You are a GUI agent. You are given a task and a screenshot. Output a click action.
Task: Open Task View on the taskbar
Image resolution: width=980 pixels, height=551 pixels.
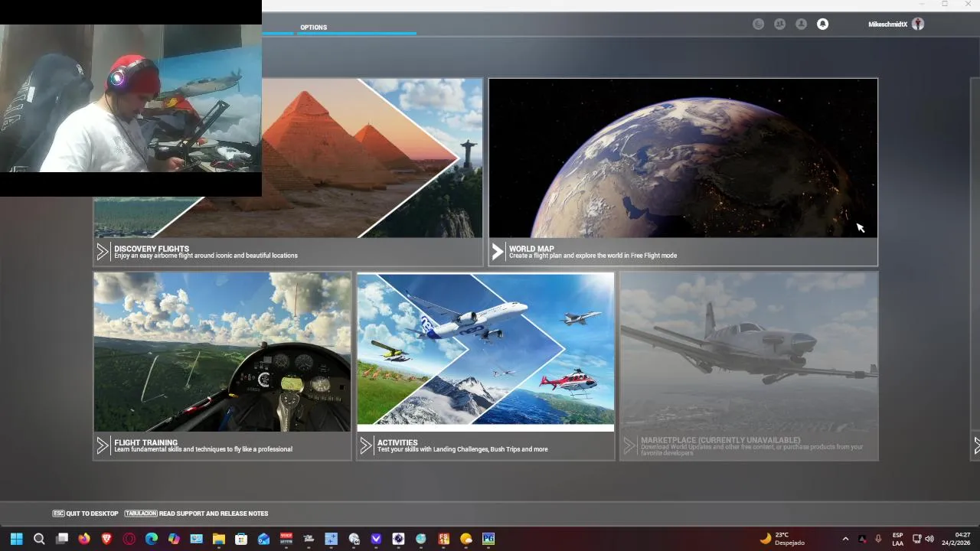pos(62,539)
